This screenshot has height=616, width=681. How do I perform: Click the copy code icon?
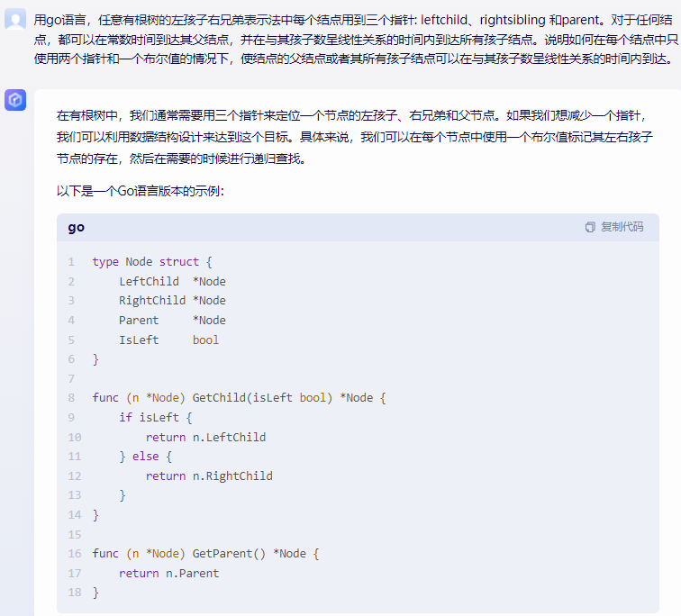[x=590, y=227]
